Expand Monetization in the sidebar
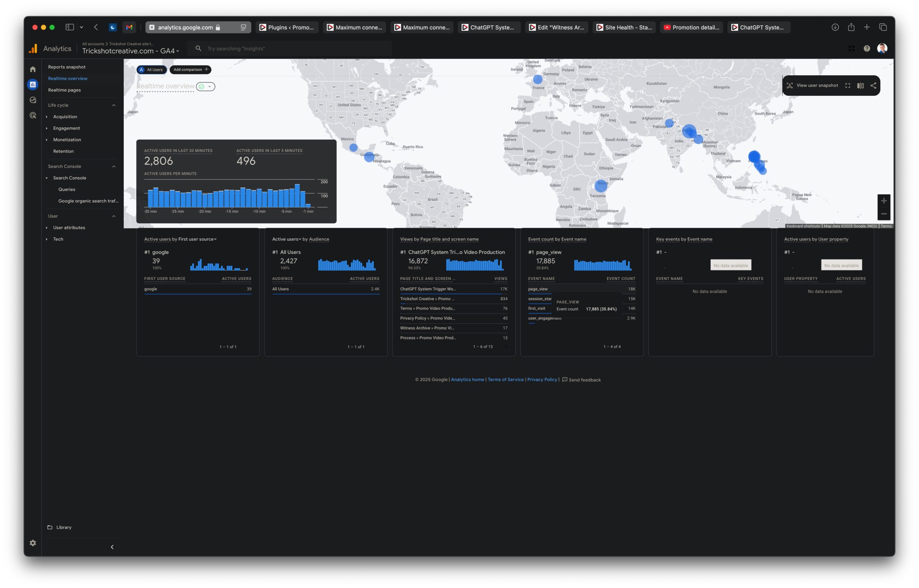This screenshot has height=588, width=919. pos(47,140)
